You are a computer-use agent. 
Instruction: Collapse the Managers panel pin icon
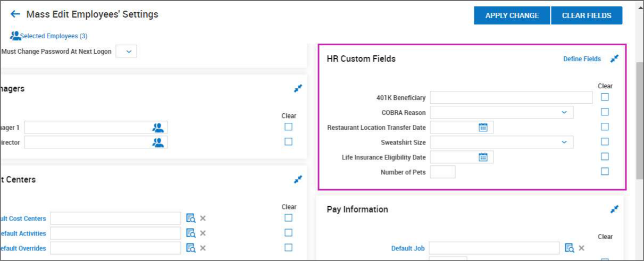click(298, 89)
